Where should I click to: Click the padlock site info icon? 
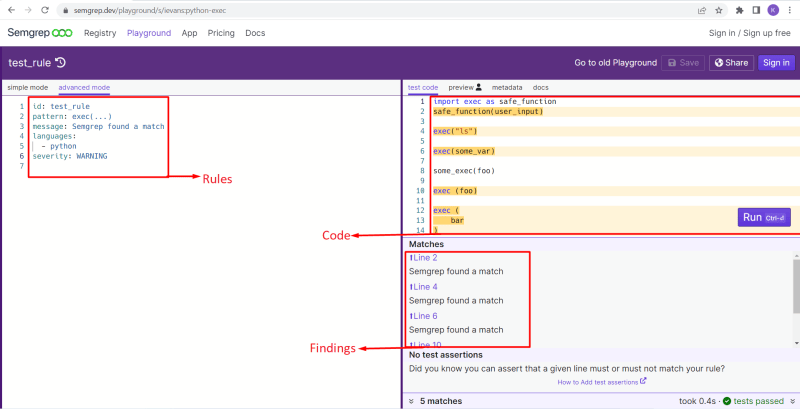pyautogui.click(x=65, y=10)
